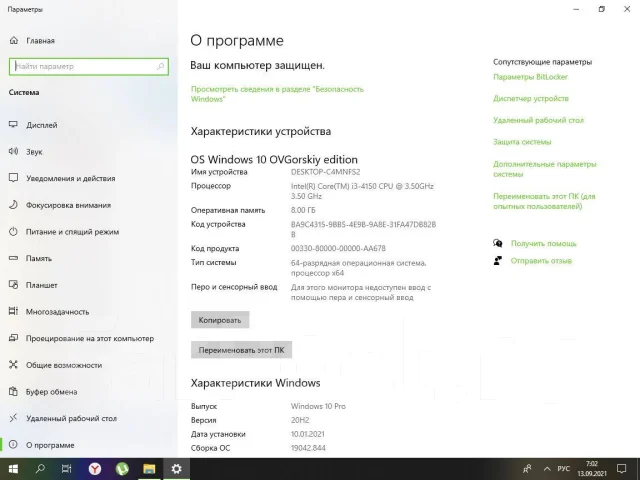
Task: Click the Отправить отзыв link text
Action: 541,260
